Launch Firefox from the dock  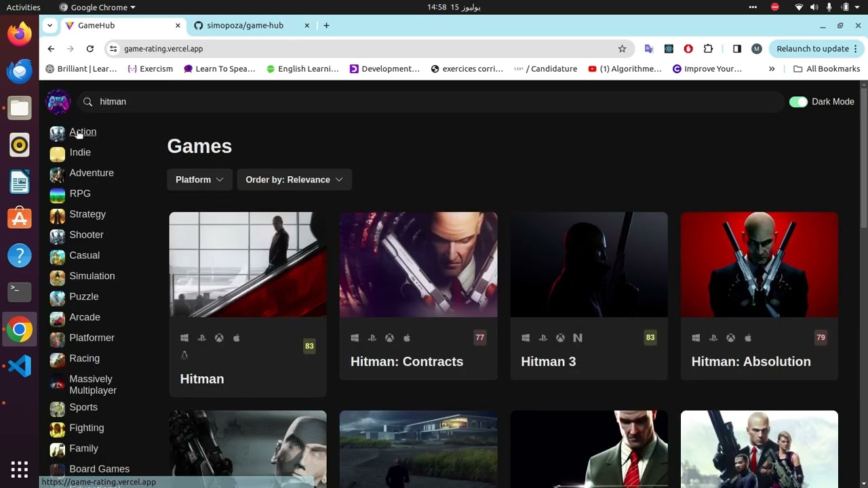[20, 34]
